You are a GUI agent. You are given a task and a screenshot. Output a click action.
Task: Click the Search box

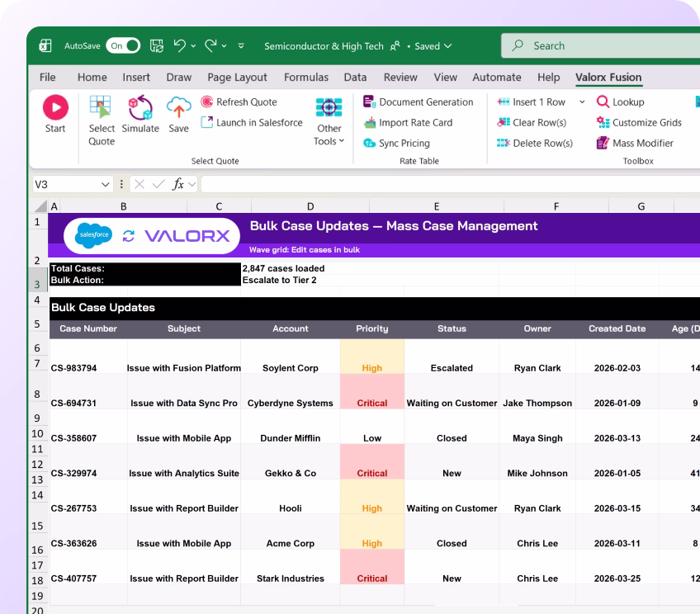point(600,46)
